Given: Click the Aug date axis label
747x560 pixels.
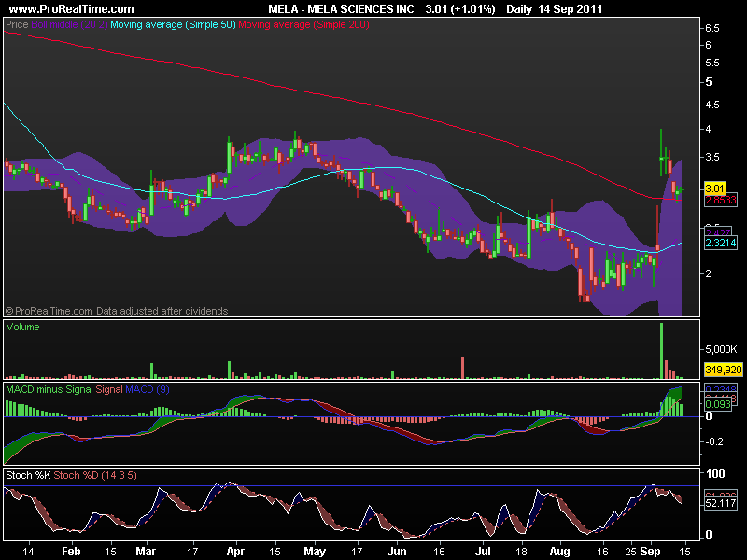Looking at the screenshot, I should (x=559, y=552).
